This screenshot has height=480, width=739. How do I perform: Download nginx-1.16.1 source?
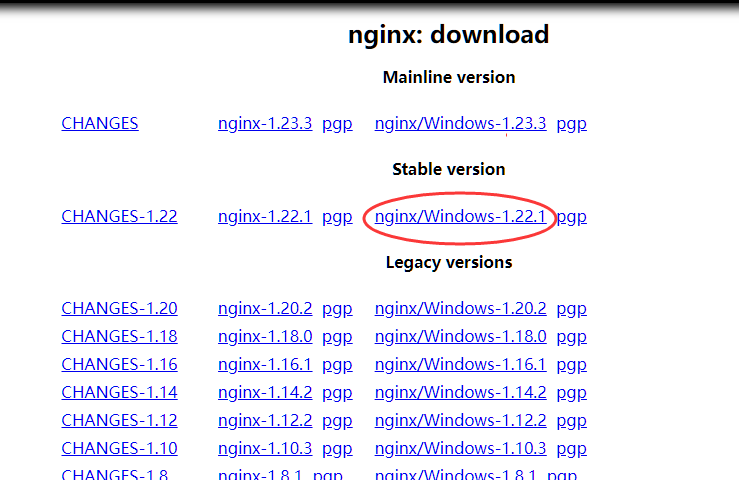coord(265,364)
